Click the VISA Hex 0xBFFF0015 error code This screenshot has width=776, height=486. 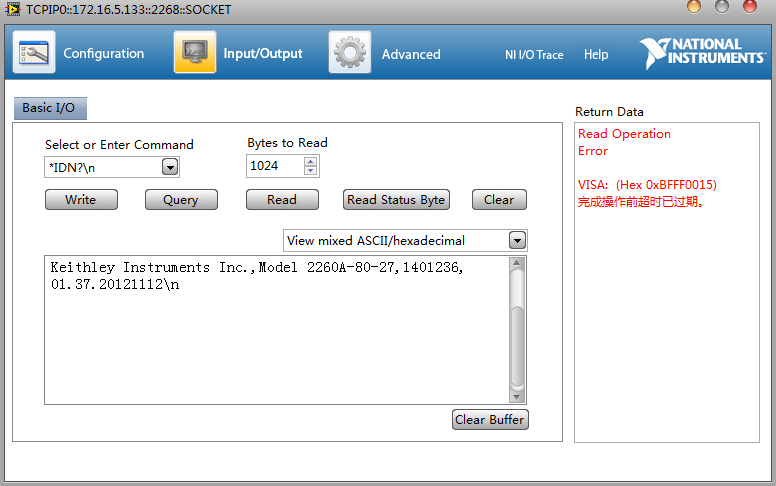647,185
